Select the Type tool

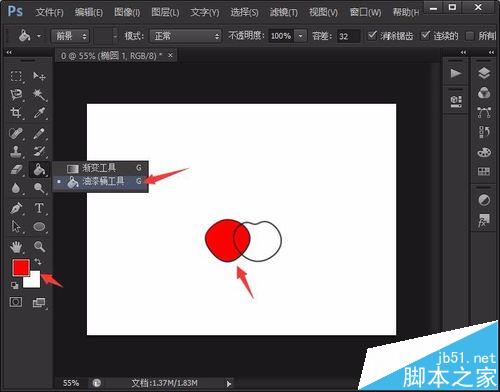[39, 208]
